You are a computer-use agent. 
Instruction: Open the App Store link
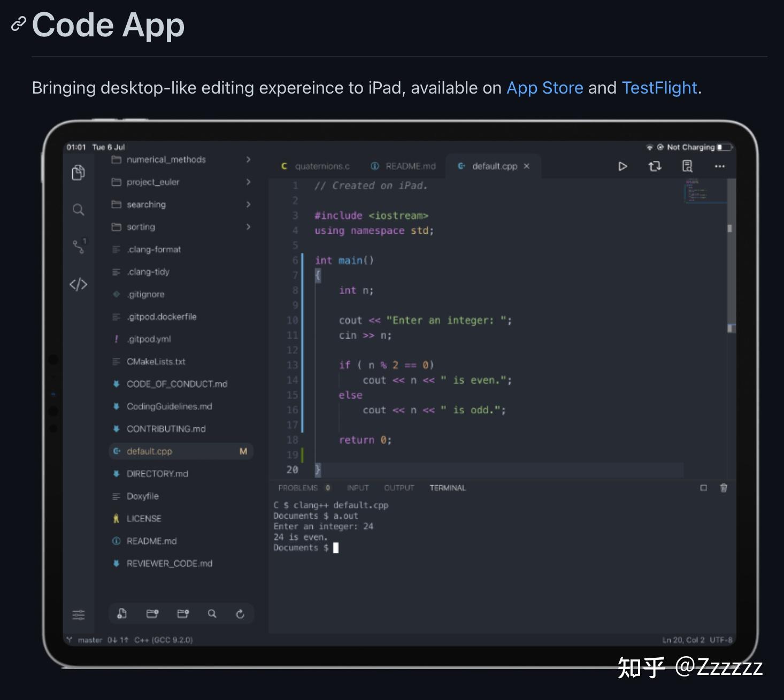[x=544, y=88]
